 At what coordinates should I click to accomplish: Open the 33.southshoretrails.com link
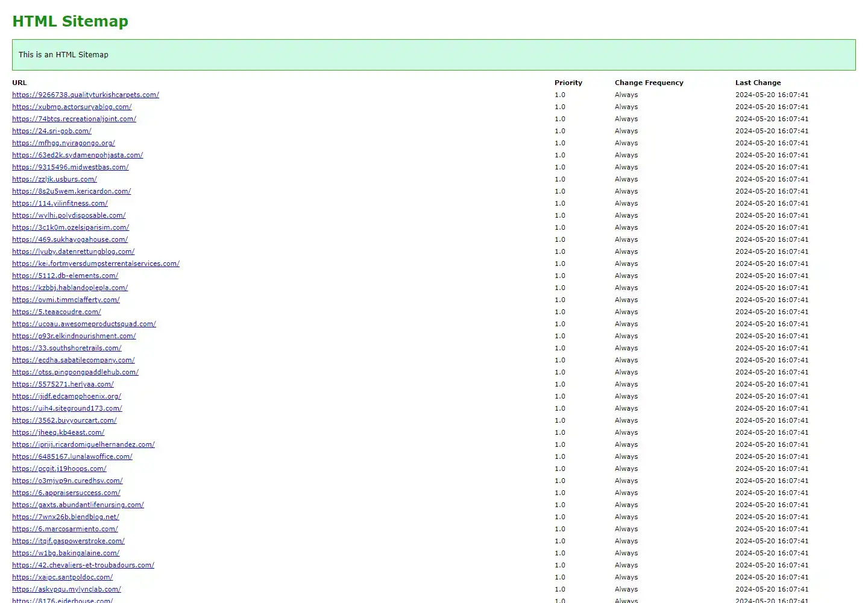pos(67,348)
